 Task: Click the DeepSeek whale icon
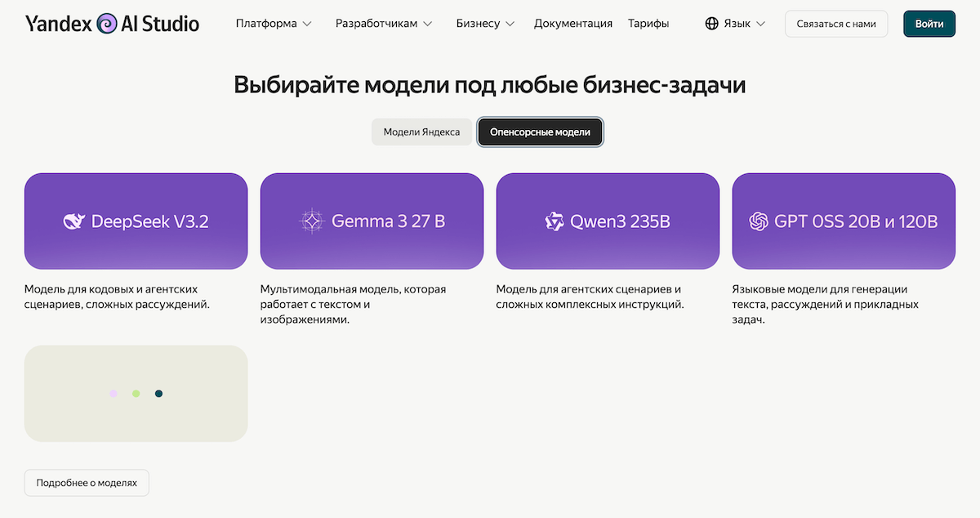[74, 221]
